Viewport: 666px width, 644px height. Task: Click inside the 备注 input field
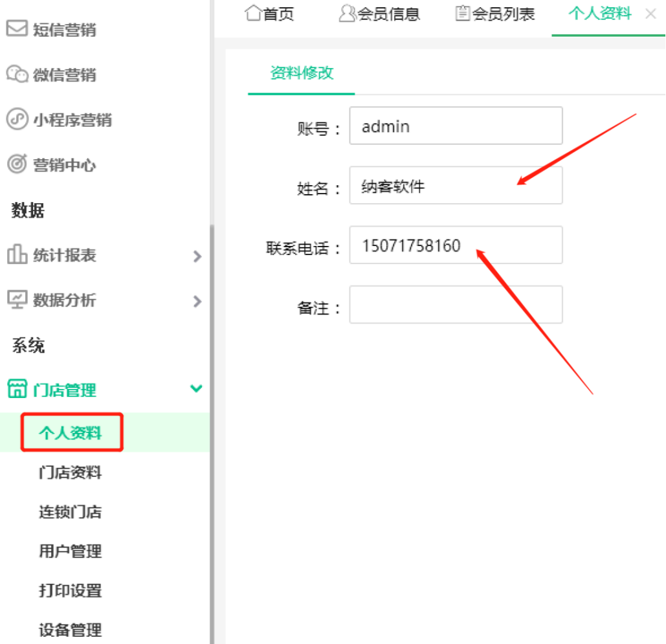tap(455, 304)
